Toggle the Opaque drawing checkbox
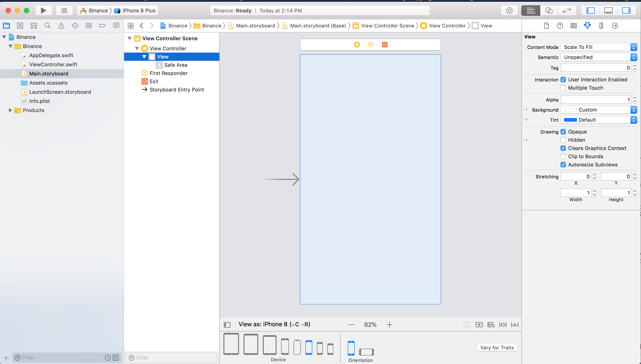641x364 pixels. click(x=563, y=131)
